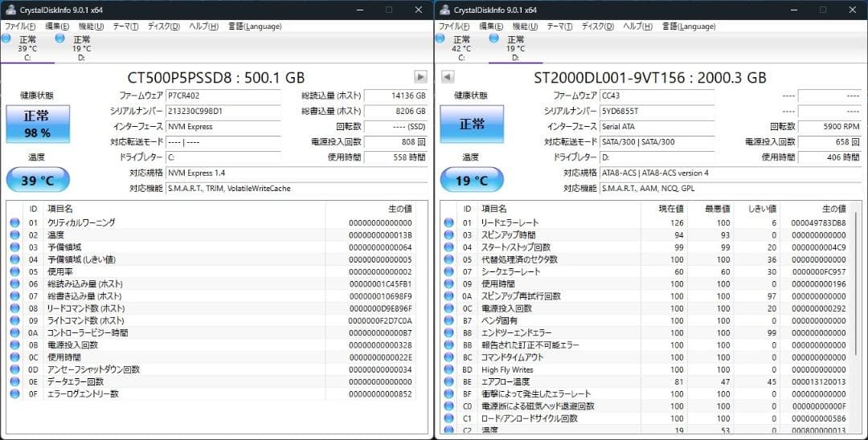Click status icon for エアフロー温度 row
868x440 pixels.
pyautogui.click(x=449, y=381)
